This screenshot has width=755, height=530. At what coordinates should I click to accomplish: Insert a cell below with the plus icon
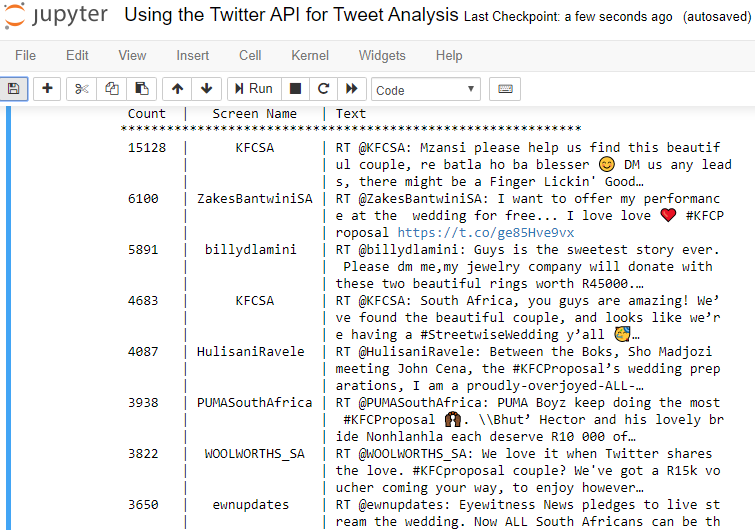(47, 89)
